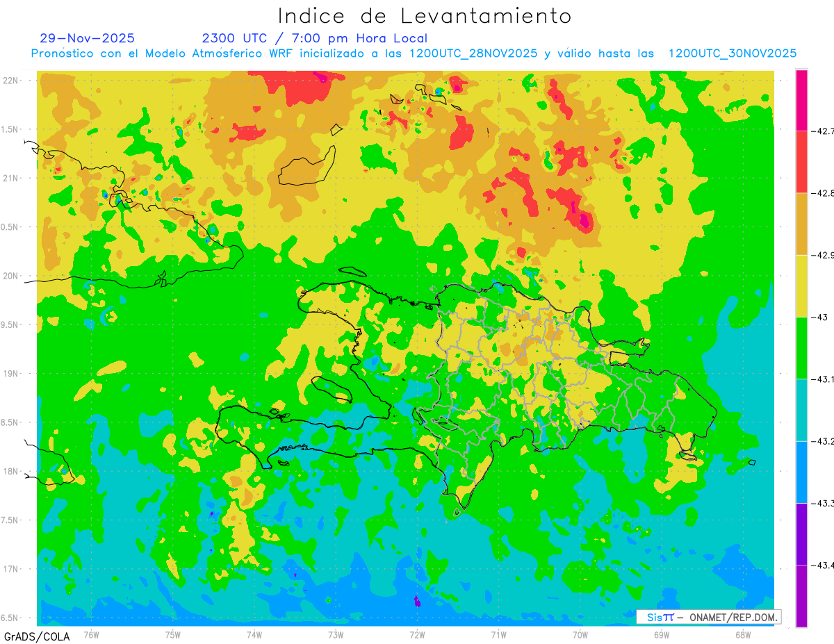Click the '71W' longitude label
The height and width of the screenshot is (644, 834).
(498, 635)
